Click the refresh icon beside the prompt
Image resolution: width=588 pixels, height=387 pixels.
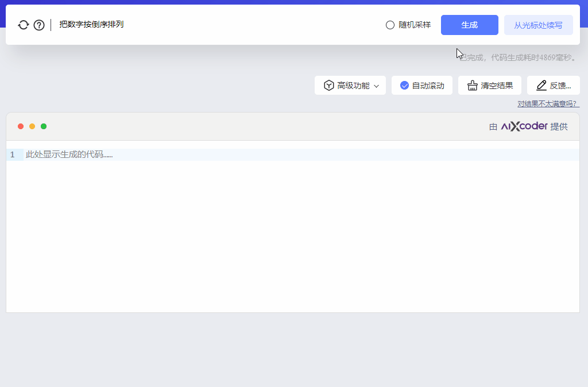[x=24, y=25]
